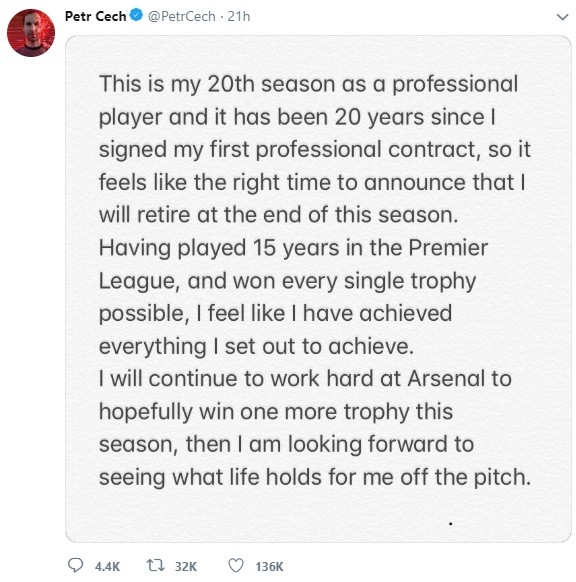Like the tweet with the heart icon
This screenshot has height=582, width=576.
click(x=236, y=566)
